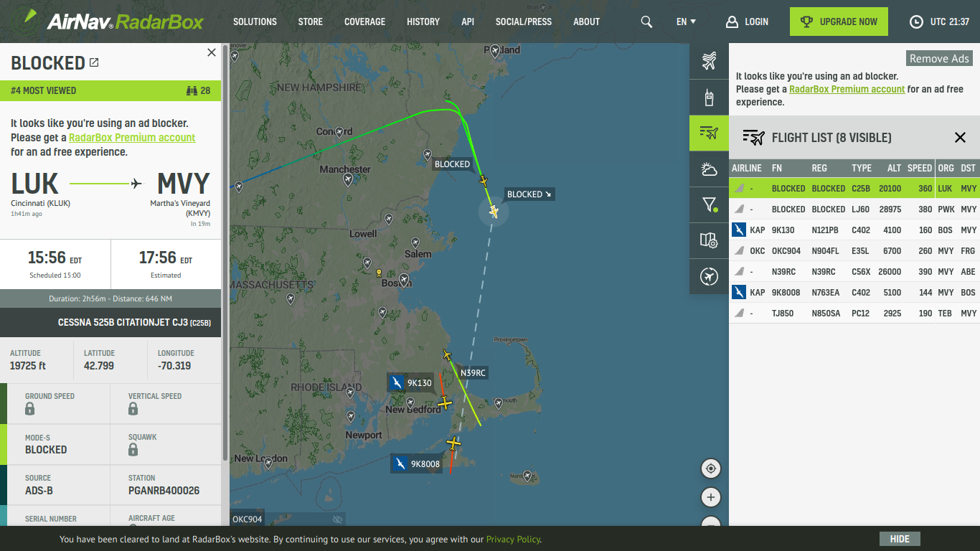Click the Boston airport marker
980x551 pixels.
[404, 279]
